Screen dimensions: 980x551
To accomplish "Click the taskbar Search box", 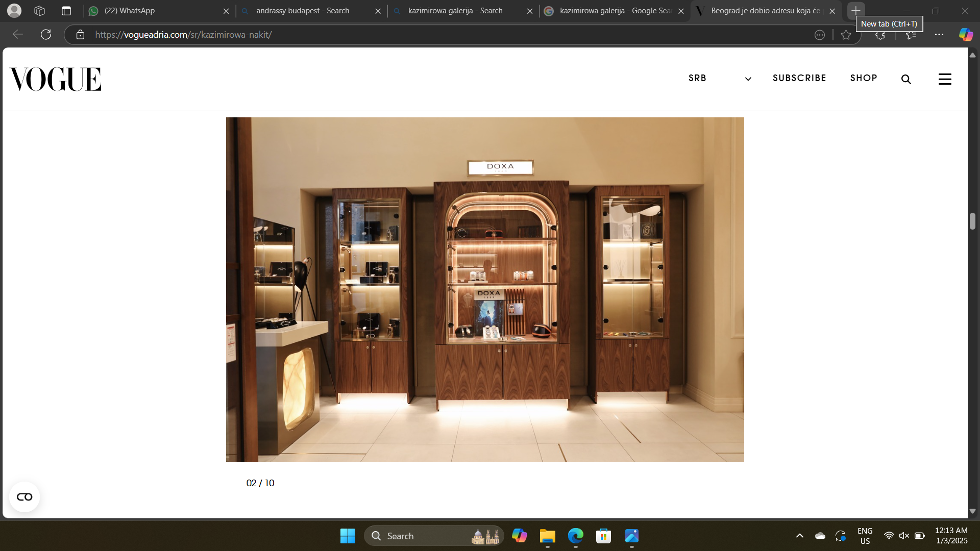I will coord(434,536).
